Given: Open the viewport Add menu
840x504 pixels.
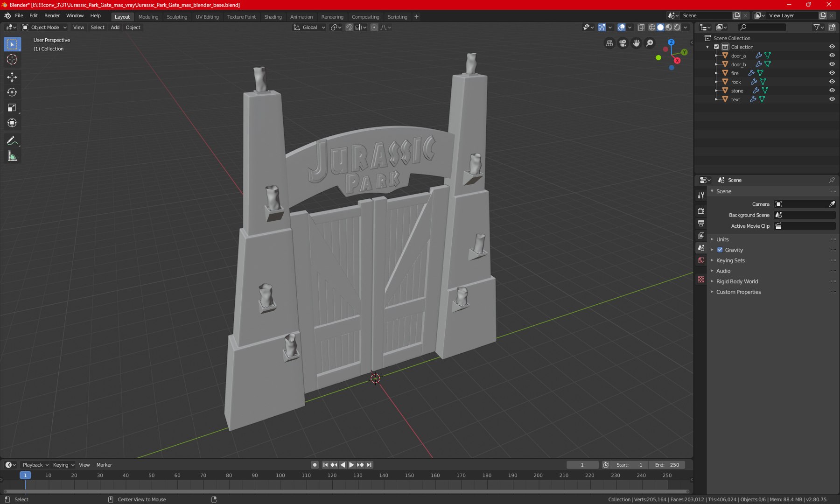Looking at the screenshot, I should [x=115, y=28].
